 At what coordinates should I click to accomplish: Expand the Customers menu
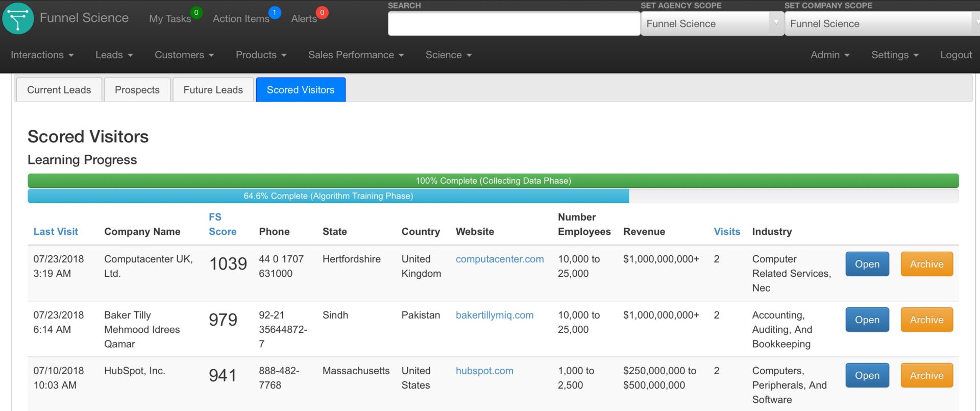pyautogui.click(x=184, y=55)
